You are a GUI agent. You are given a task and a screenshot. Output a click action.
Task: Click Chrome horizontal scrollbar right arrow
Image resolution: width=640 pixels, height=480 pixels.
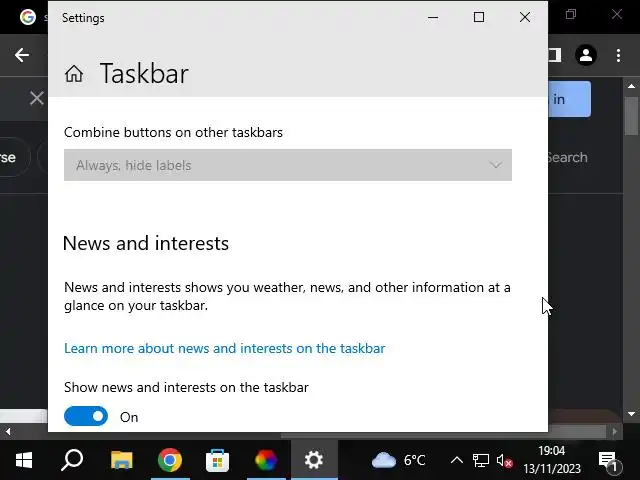click(x=615, y=431)
